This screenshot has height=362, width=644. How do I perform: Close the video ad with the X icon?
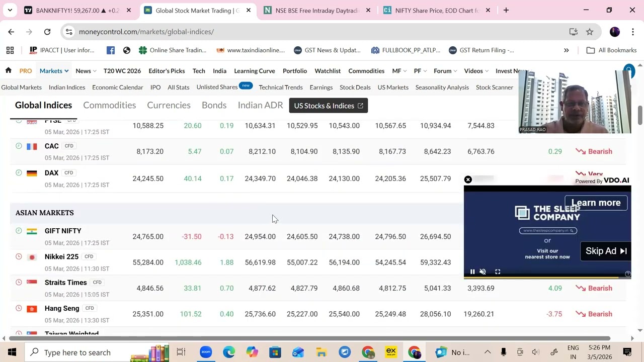pyautogui.click(x=468, y=179)
